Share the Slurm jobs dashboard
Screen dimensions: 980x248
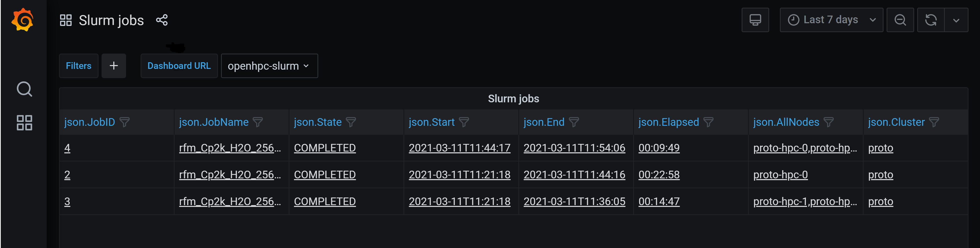click(x=162, y=20)
